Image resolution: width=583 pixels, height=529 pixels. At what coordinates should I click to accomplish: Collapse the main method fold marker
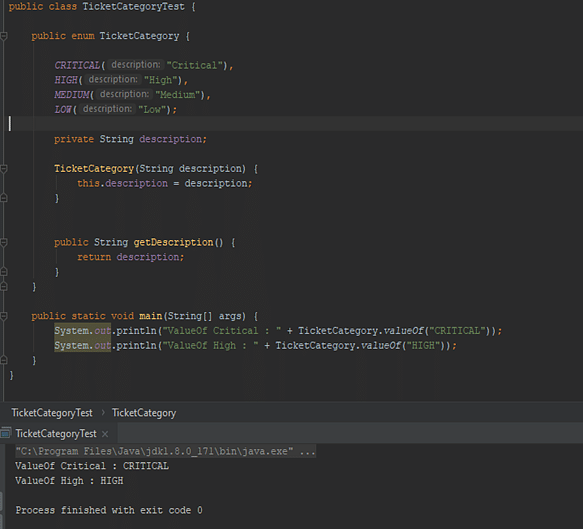click(x=4, y=316)
